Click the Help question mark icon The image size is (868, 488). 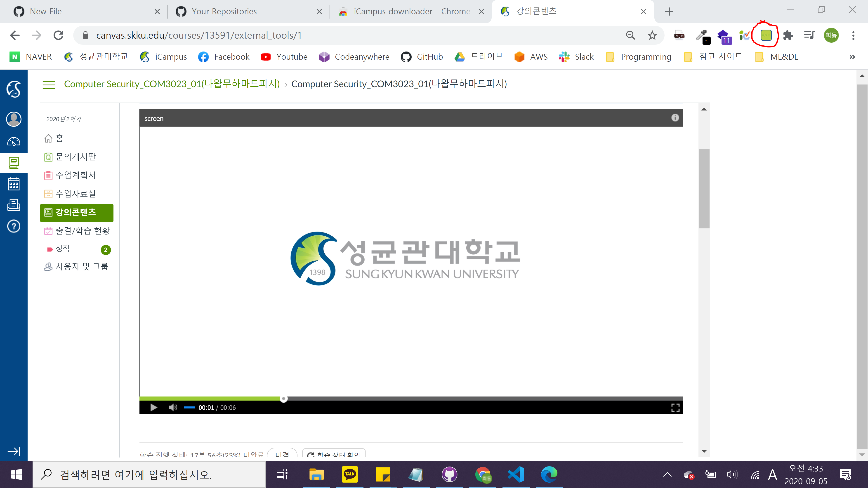point(14,226)
